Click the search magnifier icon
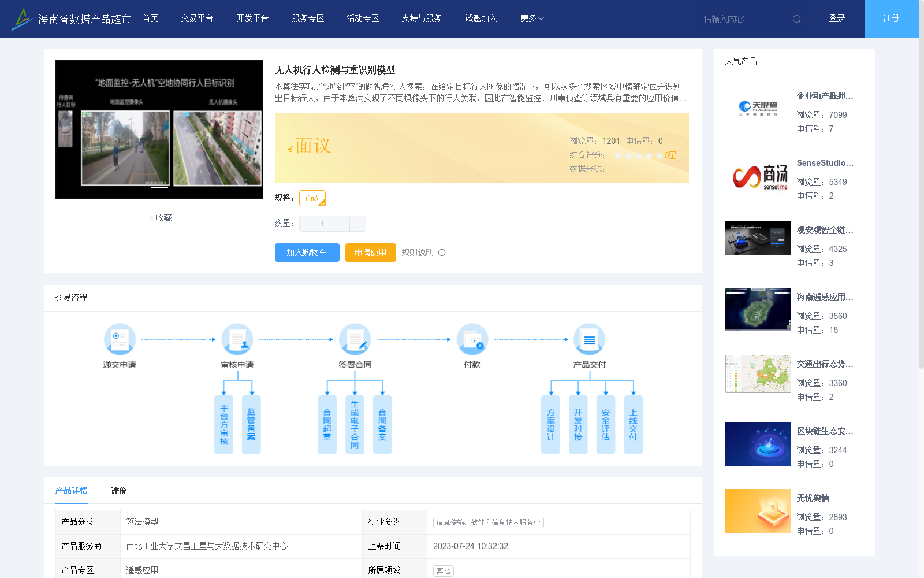Screen dimensions: 924x578 coord(797,19)
